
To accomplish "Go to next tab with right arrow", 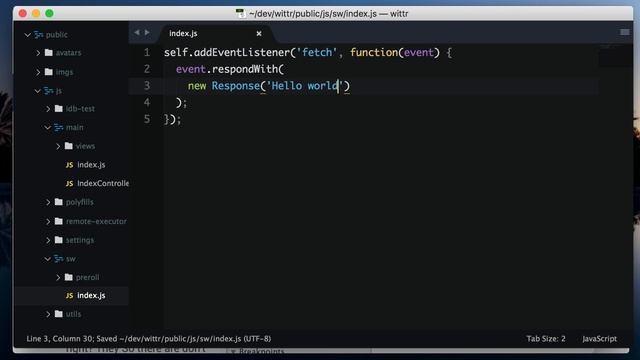I will coord(147,33).
